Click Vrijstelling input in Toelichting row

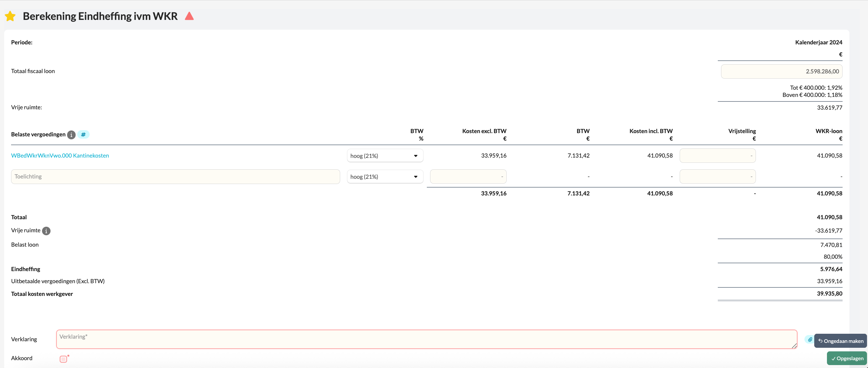(x=717, y=176)
